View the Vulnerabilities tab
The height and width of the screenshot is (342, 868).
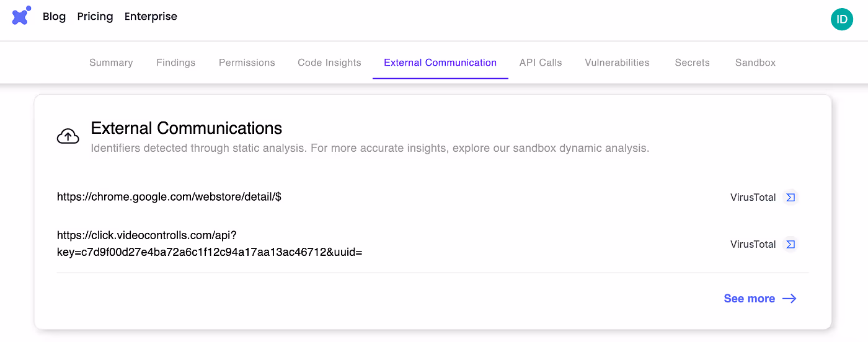617,63
